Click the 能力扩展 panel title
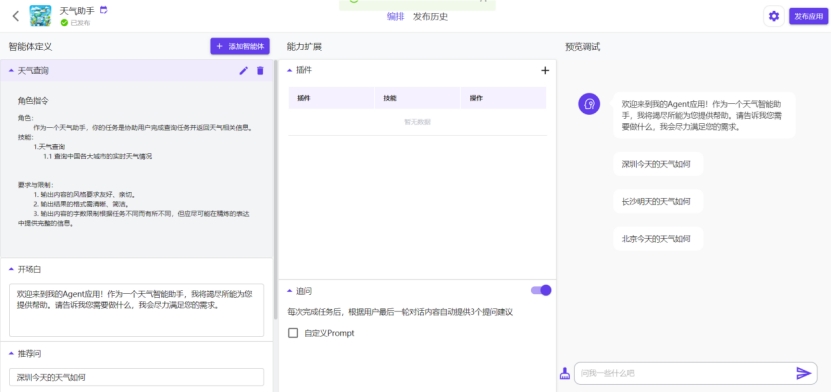Screen dimensions: 831x392 [x=304, y=47]
